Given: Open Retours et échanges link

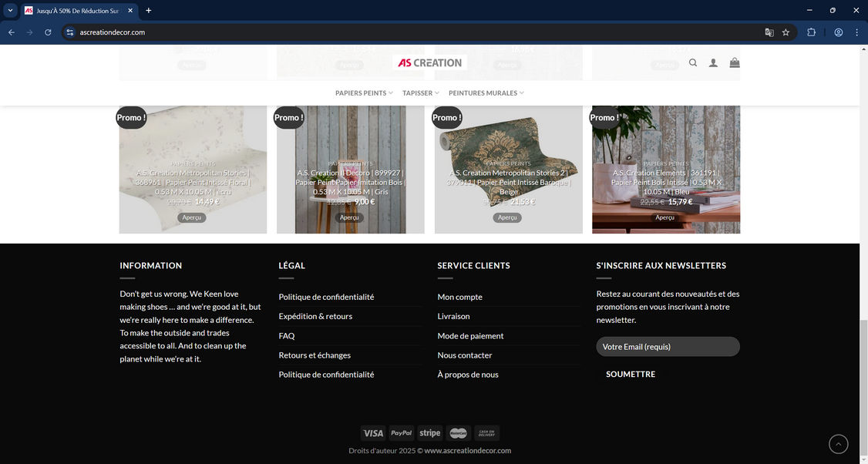Looking at the screenshot, I should [x=315, y=355].
